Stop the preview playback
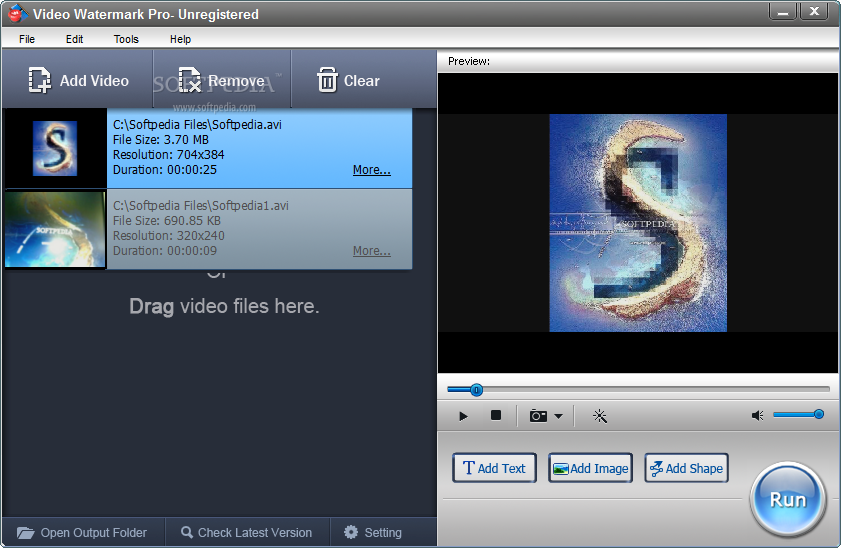Screen dimensions: 841x548 tap(496, 415)
